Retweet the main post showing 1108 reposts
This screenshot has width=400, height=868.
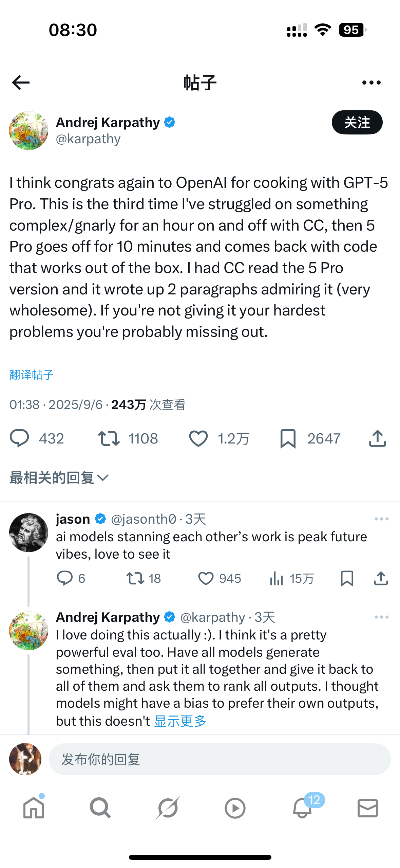coord(109,438)
